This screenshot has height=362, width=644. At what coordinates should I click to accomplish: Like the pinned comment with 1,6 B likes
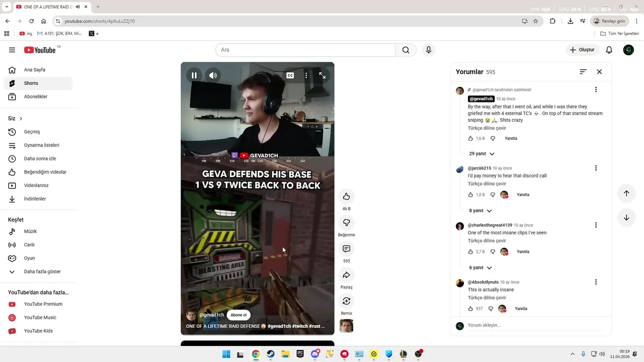tap(471, 138)
